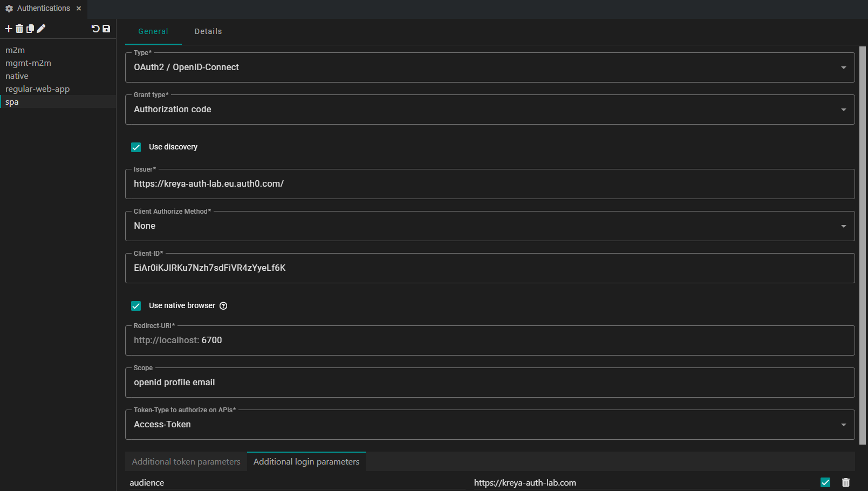Rename the authentication using the pencil icon
This screenshot has height=491, width=868.
coord(41,29)
